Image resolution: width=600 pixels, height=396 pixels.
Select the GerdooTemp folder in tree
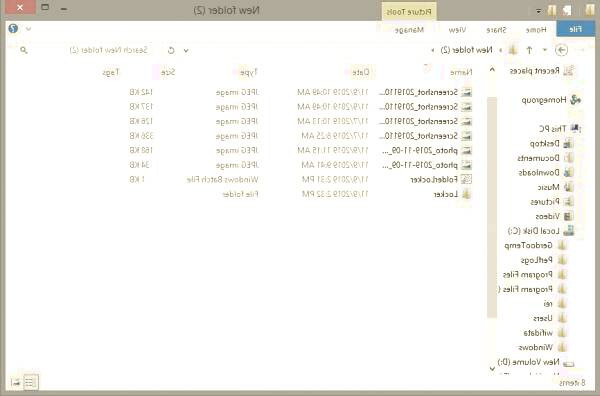528,245
